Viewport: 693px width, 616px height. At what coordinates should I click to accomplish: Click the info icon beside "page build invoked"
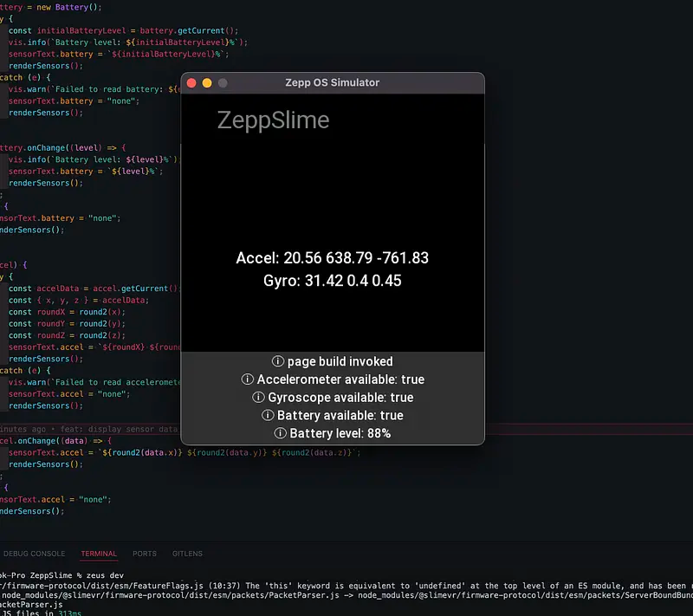[x=278, y=361]
